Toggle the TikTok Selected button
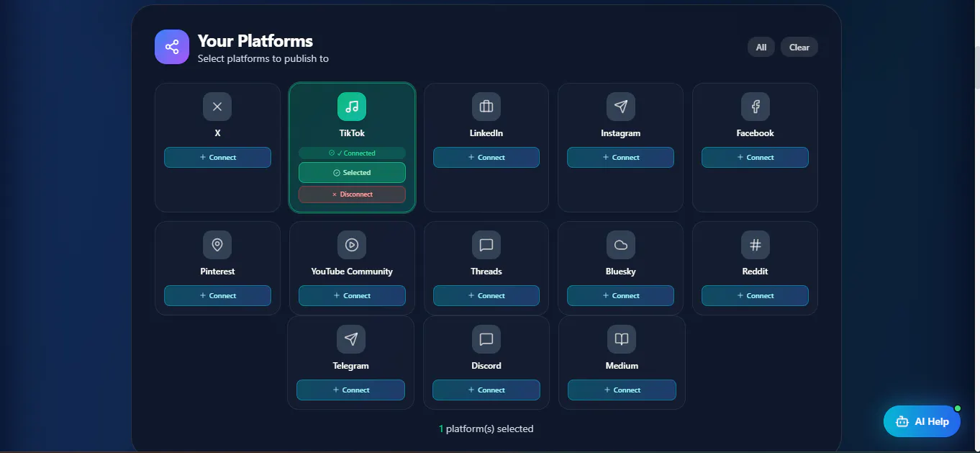The image size is (980, 453). click(x=352, y=173)
